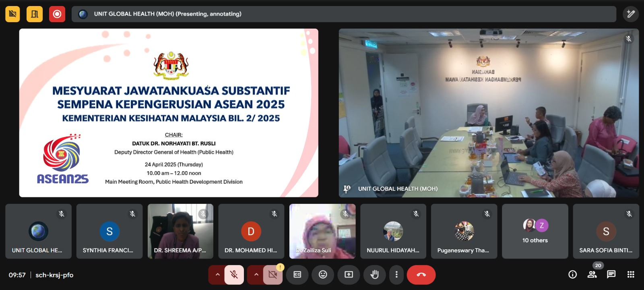Click the present screen icon
This screenshot has width=644, height=290.
tap(349, 275)
